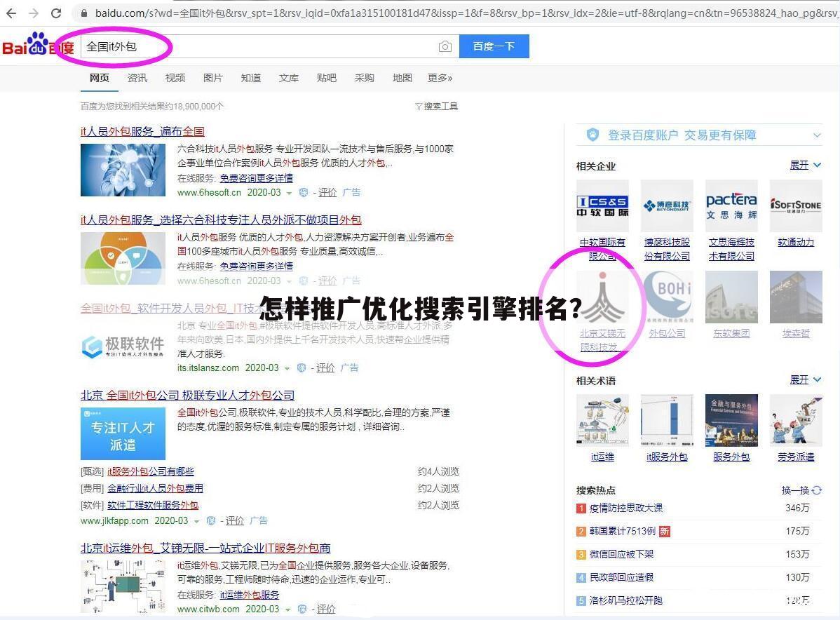Switch to the 地图 tab
This screenshot has width=840, height=620.
402,78
